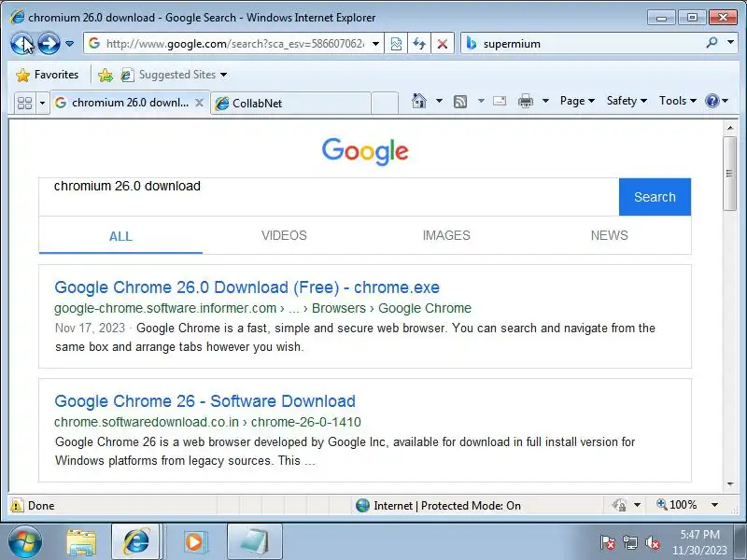Select the ALL results tab
747x560 pixels.
(x=120, y=236)
